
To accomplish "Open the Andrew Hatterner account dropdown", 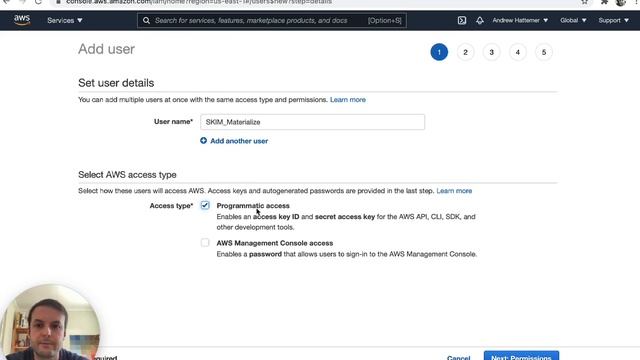I will click(520, 20).
